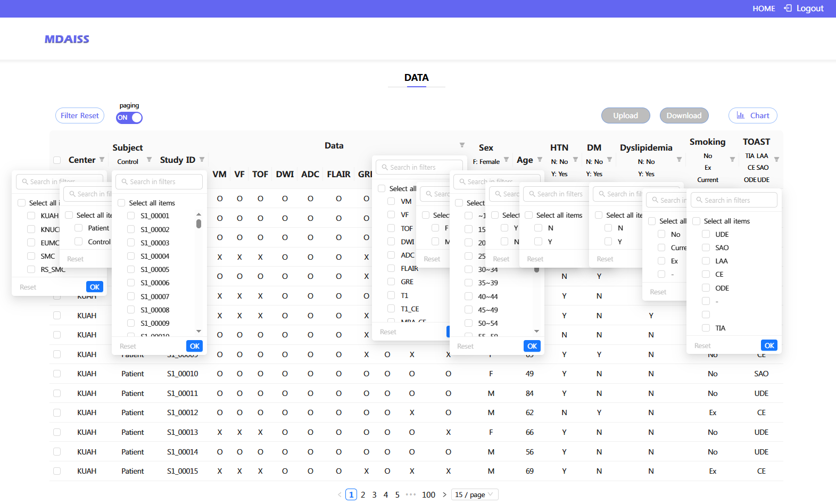This screenshot has height=504, width=836.
Task: Check the 40~44 age range option
Action: click(x=468, y=296)
